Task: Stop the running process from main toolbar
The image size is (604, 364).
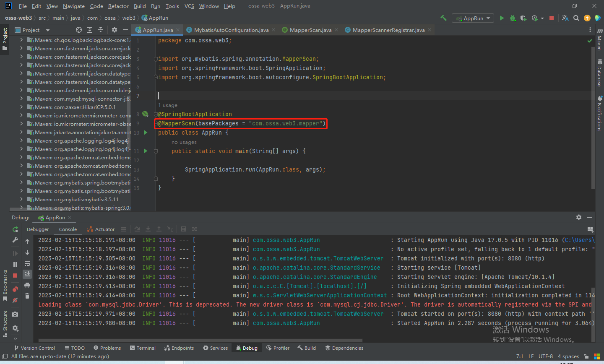Action: pyautogui.click(x=552, y=18)
